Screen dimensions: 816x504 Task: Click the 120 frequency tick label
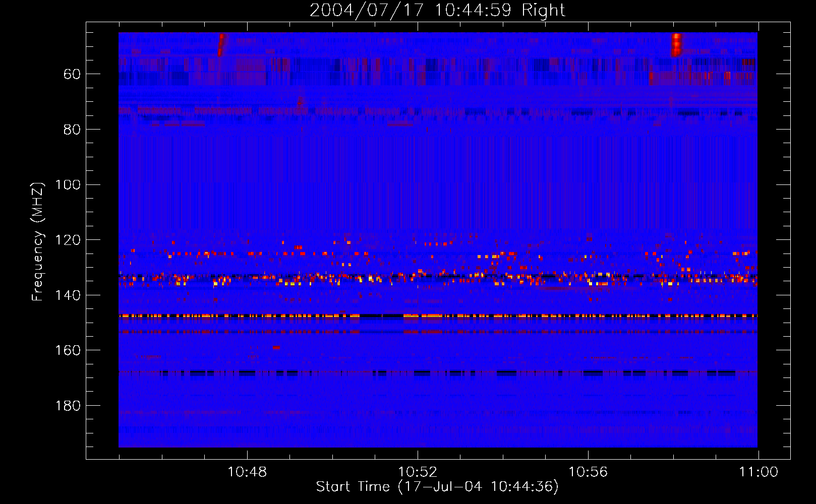68,240
